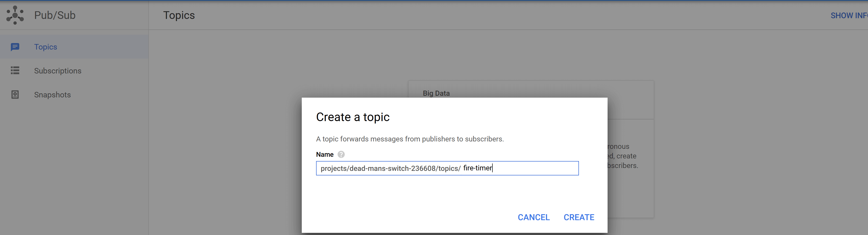Open the SHOW INFO panel
The height and width of the screenshot is (235, 868).
[x=848, y=16]
